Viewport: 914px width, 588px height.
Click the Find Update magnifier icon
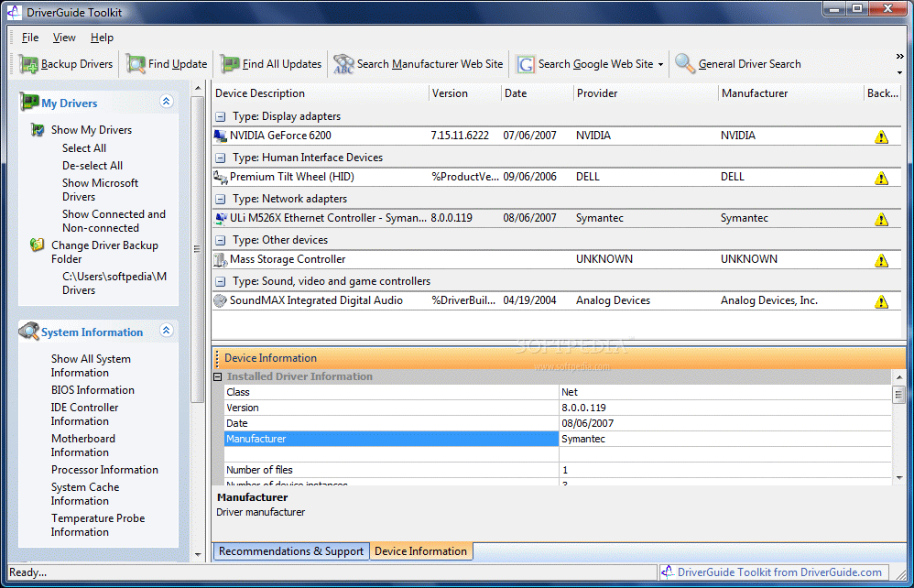pos(136,64)
